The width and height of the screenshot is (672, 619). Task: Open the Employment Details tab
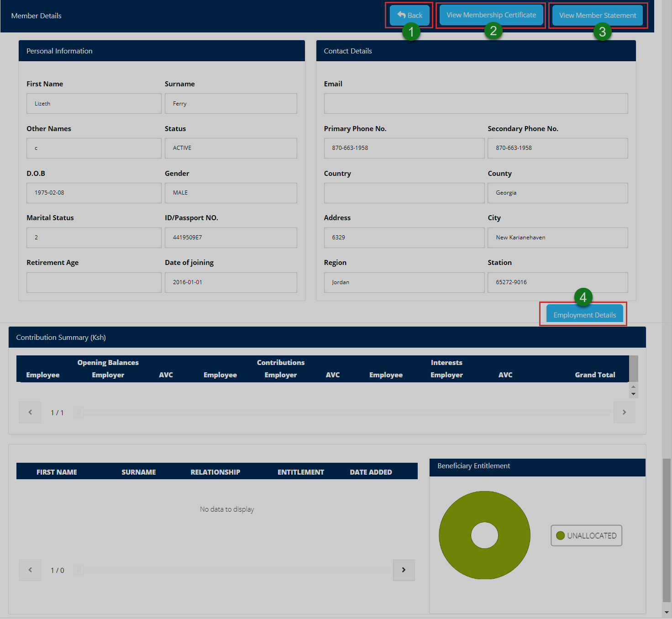584,315
